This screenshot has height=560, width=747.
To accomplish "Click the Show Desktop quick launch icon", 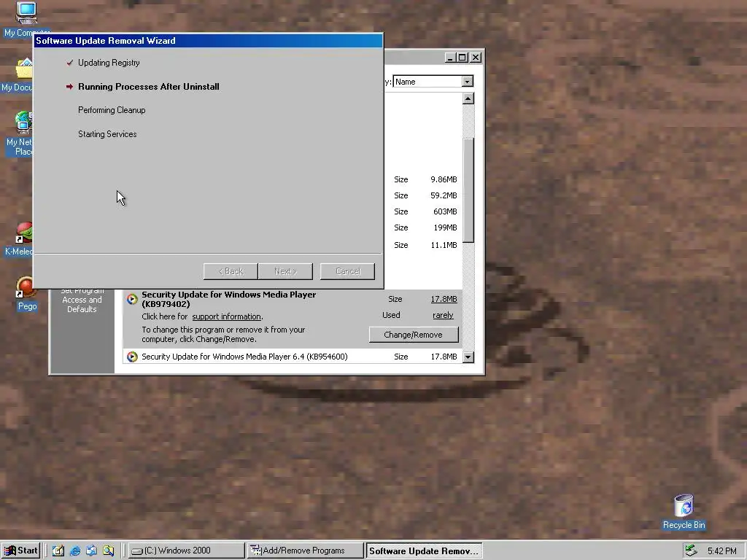I will coord(58,551).
